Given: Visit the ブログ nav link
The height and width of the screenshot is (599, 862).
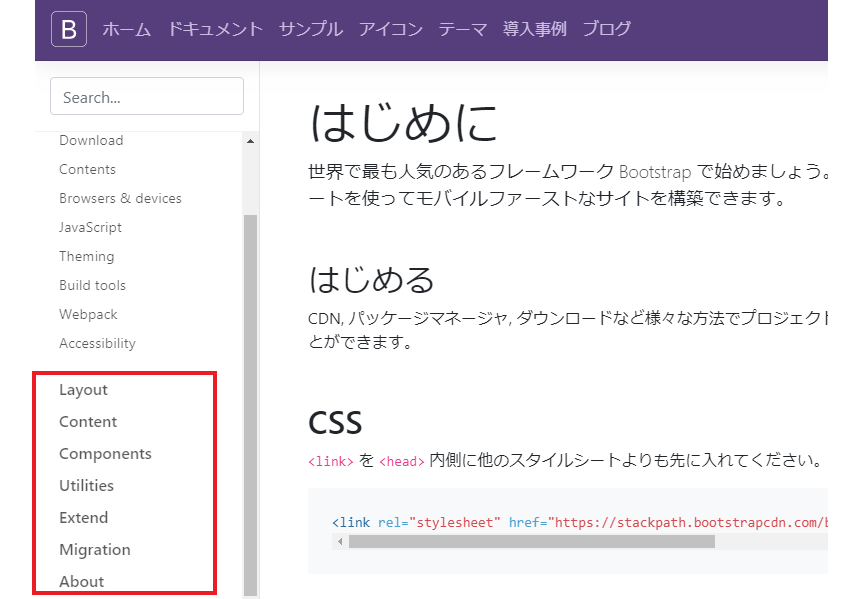Looking at the screenshot, I should coord(606,29).
